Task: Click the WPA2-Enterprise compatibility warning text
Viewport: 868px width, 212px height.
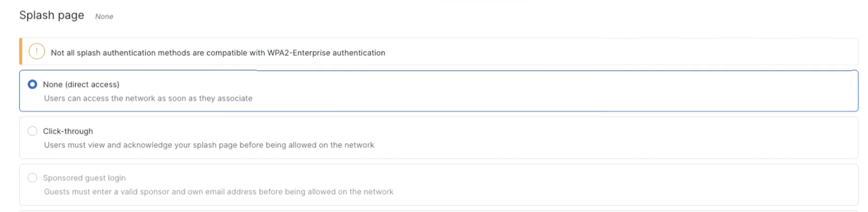Action: pyautogui.click(x=218, y=53)
